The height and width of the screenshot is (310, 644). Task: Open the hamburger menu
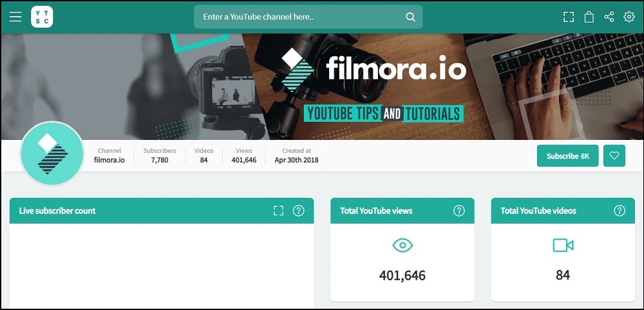click(x=15, y=17)
